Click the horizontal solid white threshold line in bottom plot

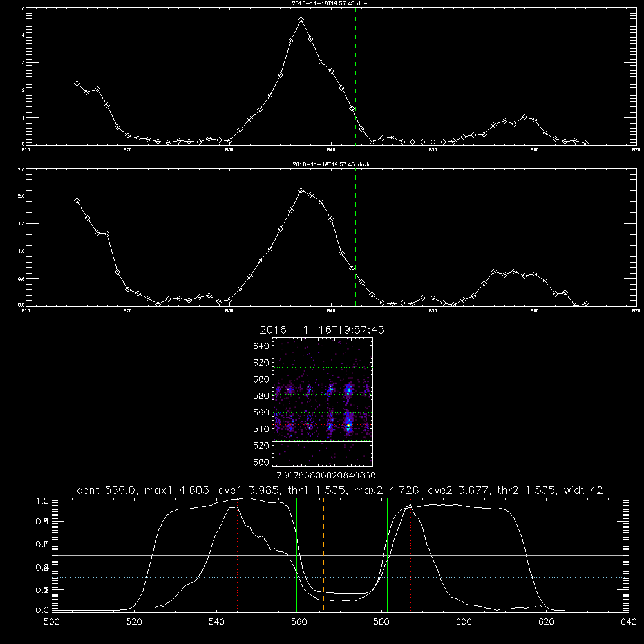(340, 555)
